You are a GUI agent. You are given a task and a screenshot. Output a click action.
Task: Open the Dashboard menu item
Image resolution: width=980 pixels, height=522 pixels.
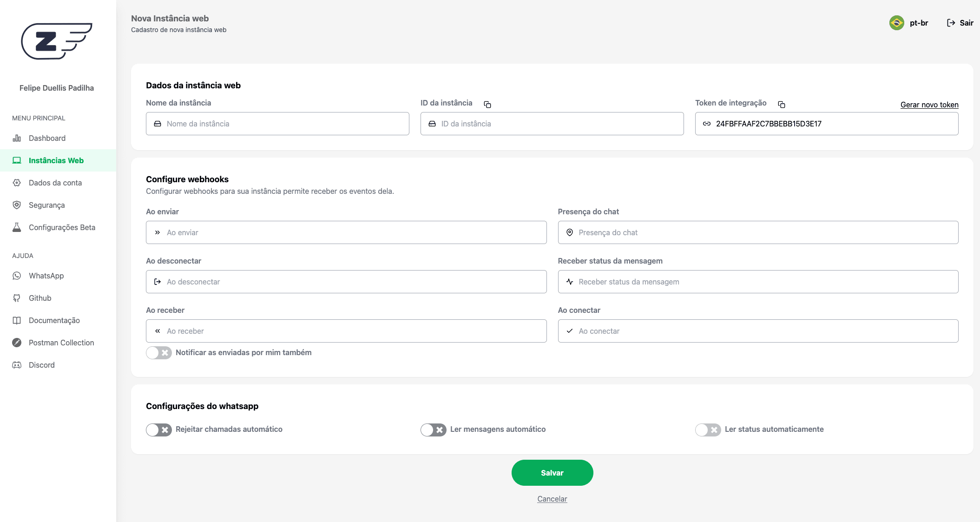[x=58, y=138]
